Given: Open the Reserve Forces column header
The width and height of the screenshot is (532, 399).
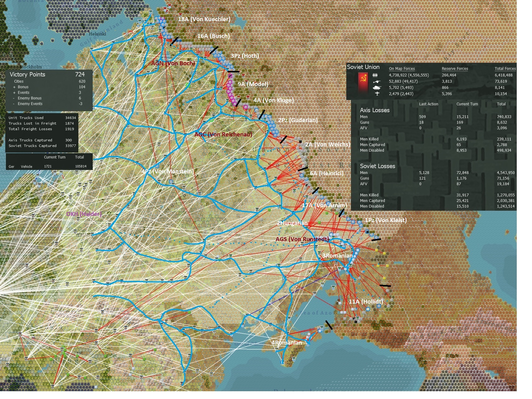Looking at the screenshot, I should point(455,69).
